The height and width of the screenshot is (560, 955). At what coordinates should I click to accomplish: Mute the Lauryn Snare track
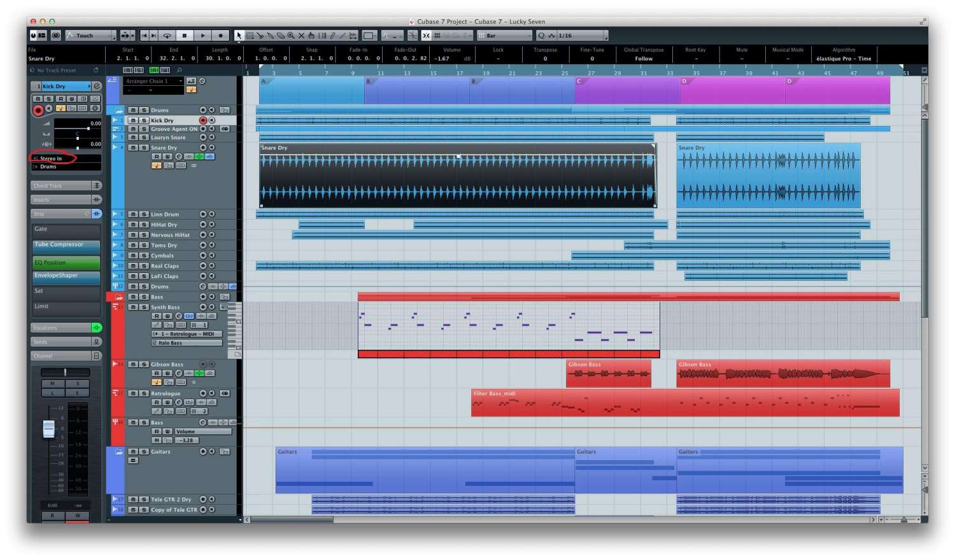tap(134, 137)
